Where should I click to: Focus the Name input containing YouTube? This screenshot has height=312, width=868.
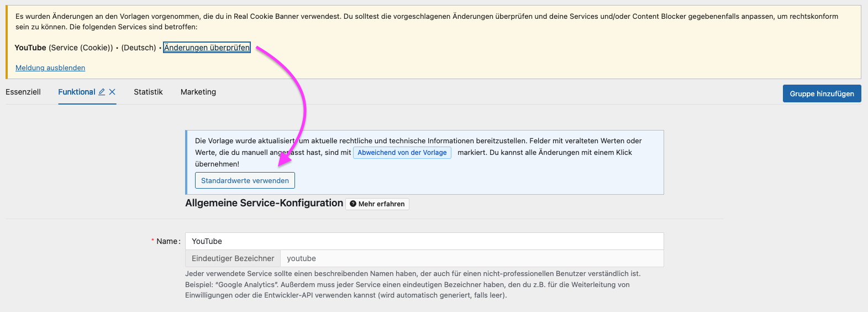[424, 241]
